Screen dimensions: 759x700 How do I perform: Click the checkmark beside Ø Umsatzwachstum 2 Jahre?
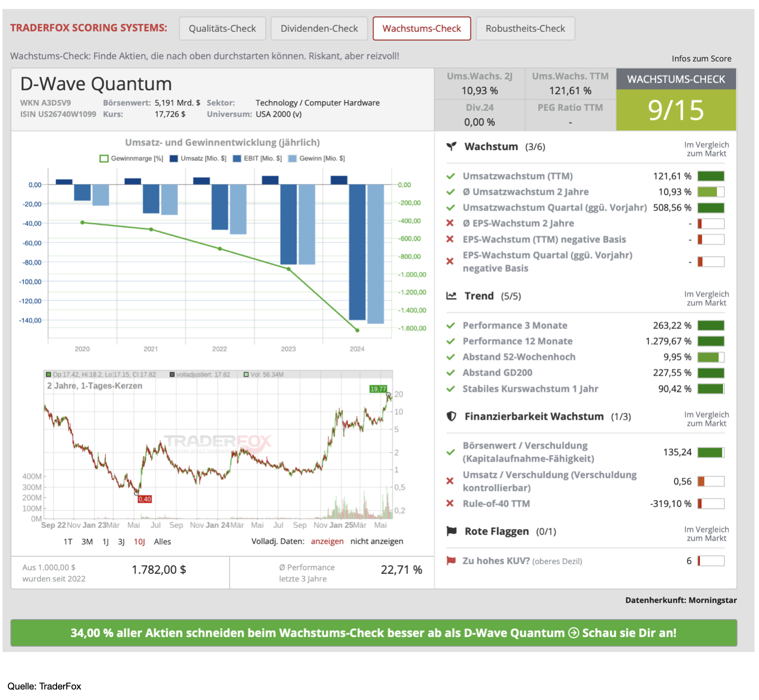click(x=451, y=192)
